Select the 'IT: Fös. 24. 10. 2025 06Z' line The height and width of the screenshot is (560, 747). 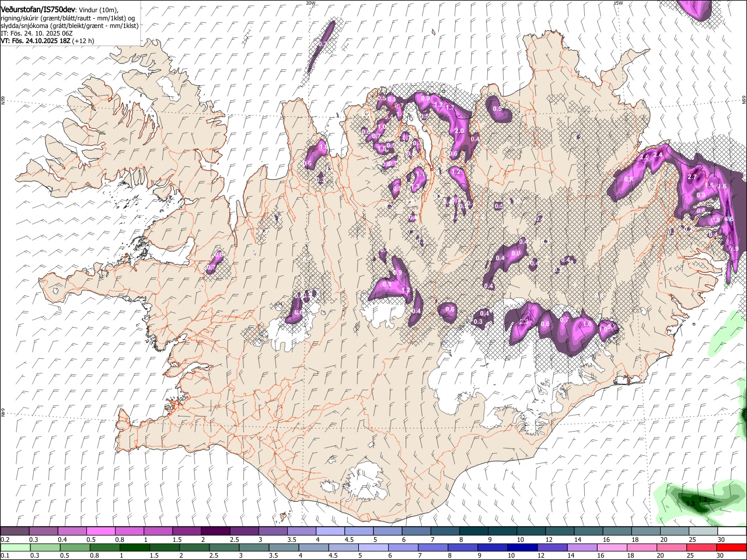[x=37, y=33]
